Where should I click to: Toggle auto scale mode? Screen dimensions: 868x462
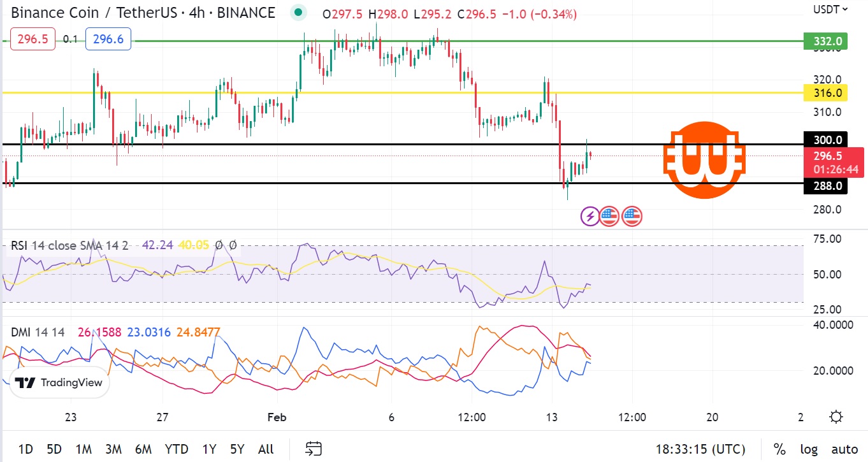[844, 449]
